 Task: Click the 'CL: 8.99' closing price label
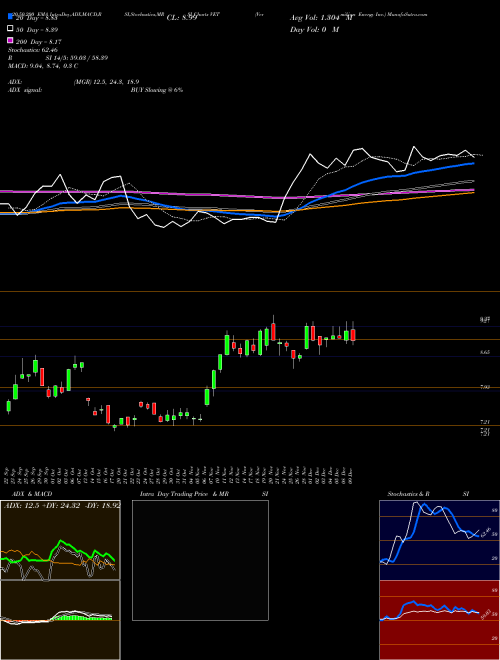(x=182, y=18)
